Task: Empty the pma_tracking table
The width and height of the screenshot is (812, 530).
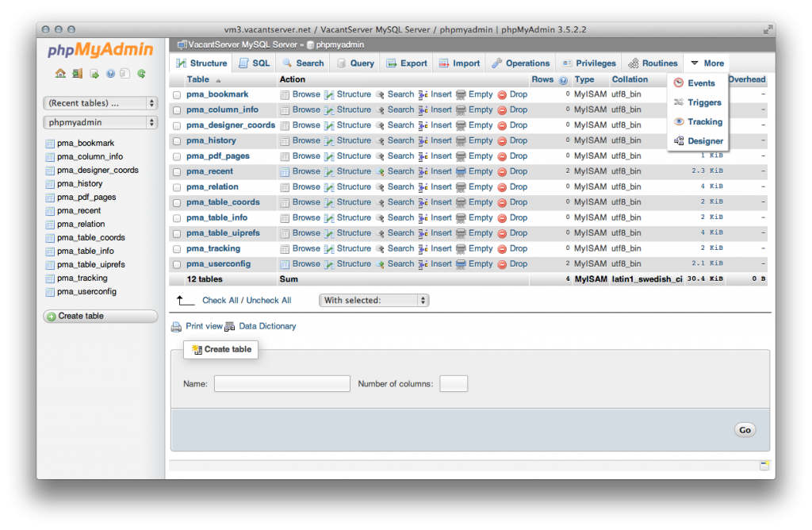Action: [x=480, y=248]
